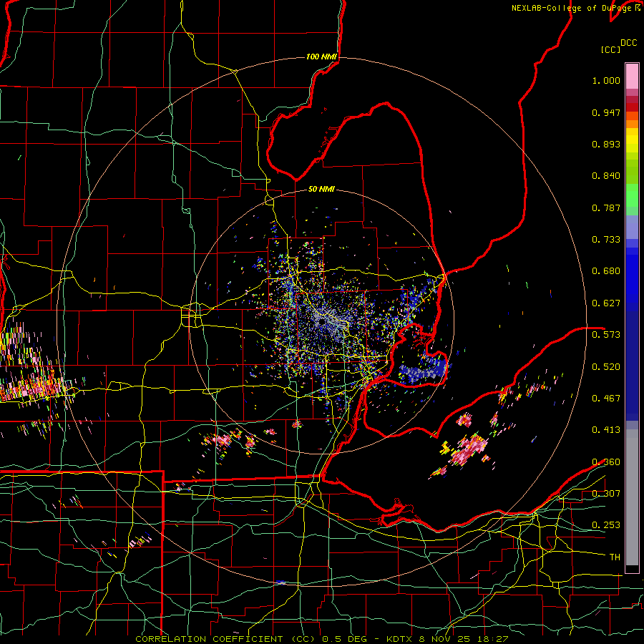Image resolution: width=644 pixels, height=644 pixels.
Task: Click the 0.680 legend value
Action: 606,271
